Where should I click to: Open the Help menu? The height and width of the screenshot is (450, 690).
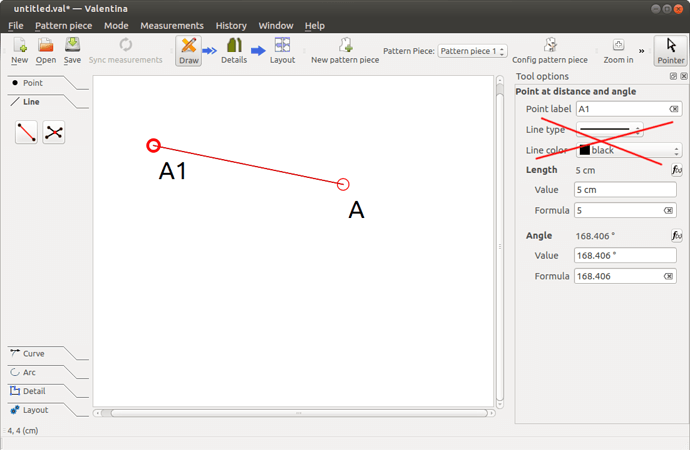(x=315, y=26)
